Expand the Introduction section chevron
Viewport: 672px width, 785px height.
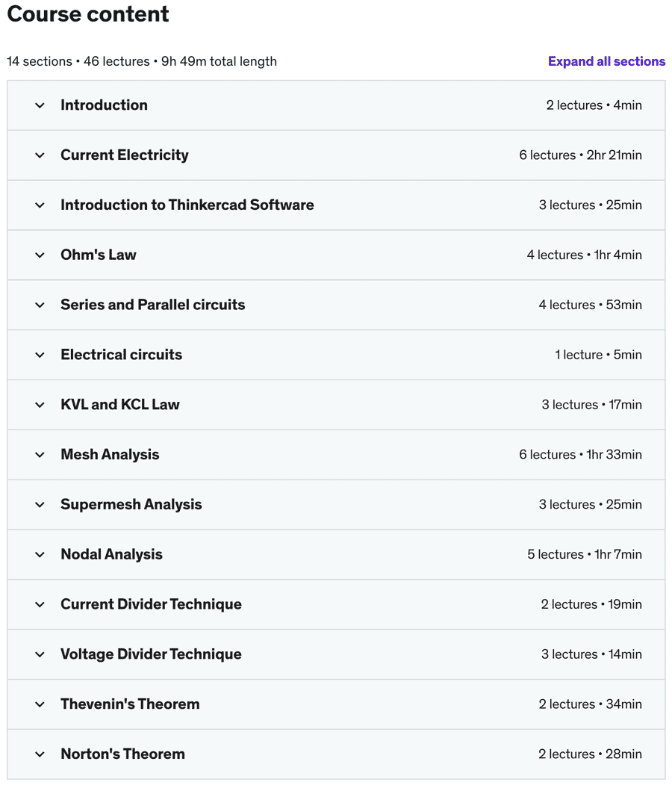(x=40, y=105)
